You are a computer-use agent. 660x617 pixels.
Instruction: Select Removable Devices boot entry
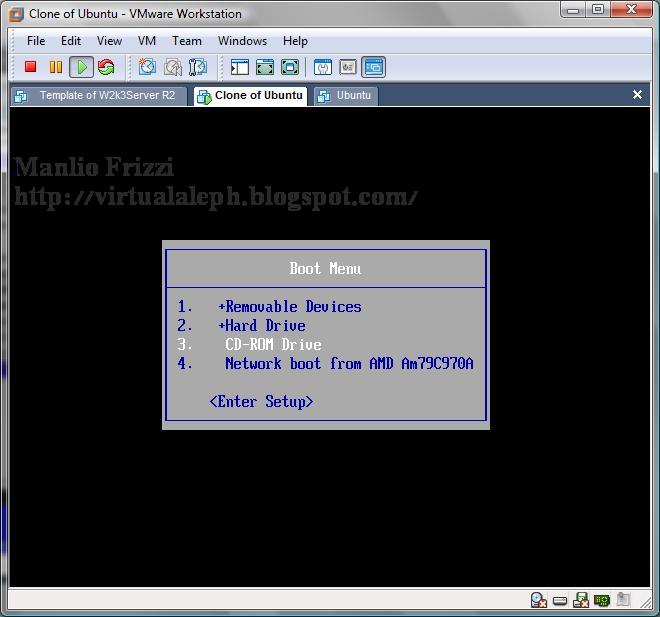pos(290,307)
